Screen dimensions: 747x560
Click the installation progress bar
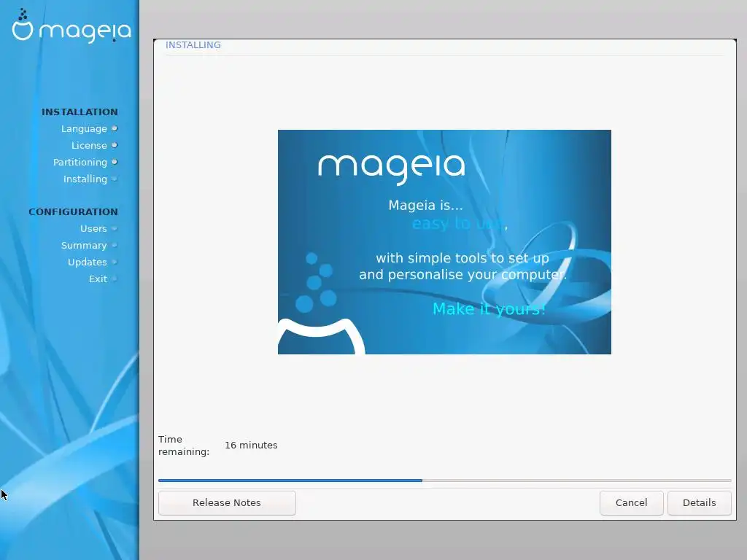[x=444, y=481]
